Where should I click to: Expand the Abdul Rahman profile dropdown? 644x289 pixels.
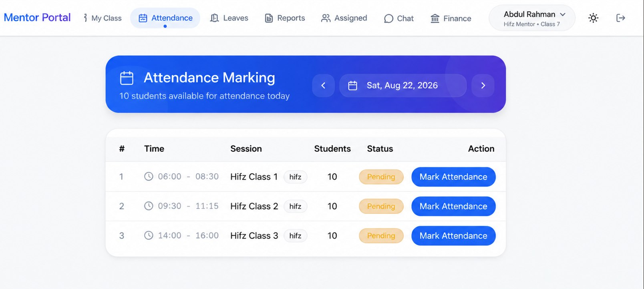532,18
